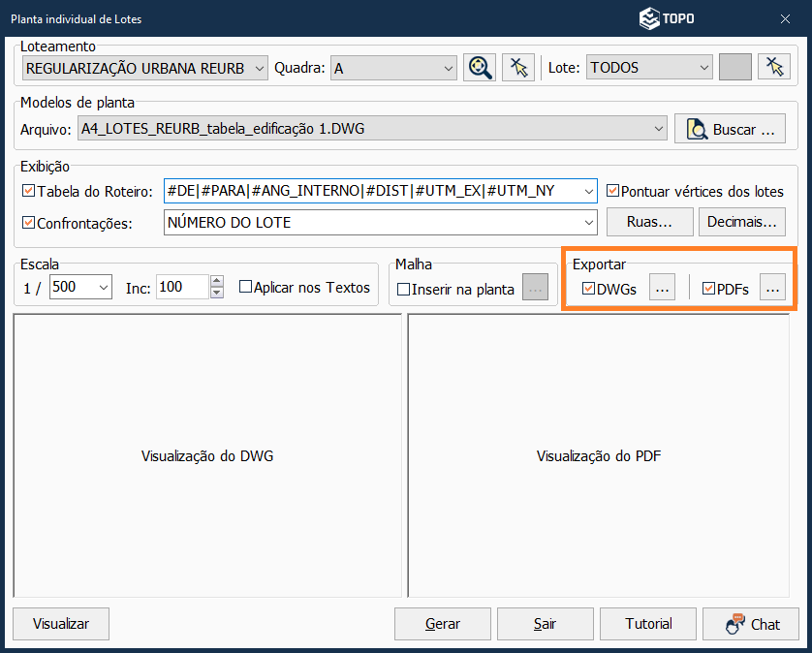Open the Chat support button

pos(750,624)
